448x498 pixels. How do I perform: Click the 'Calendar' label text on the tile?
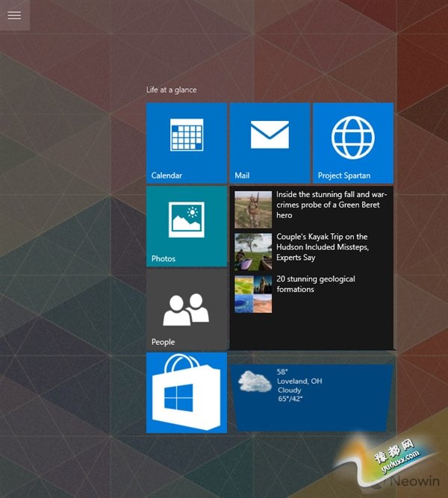point(167,176)
